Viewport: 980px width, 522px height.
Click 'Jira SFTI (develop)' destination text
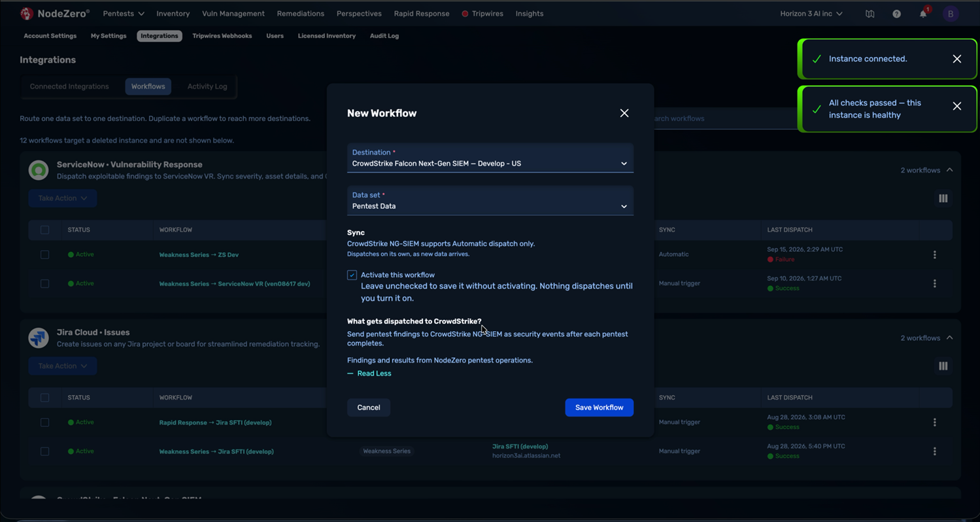tap(520, 446)
